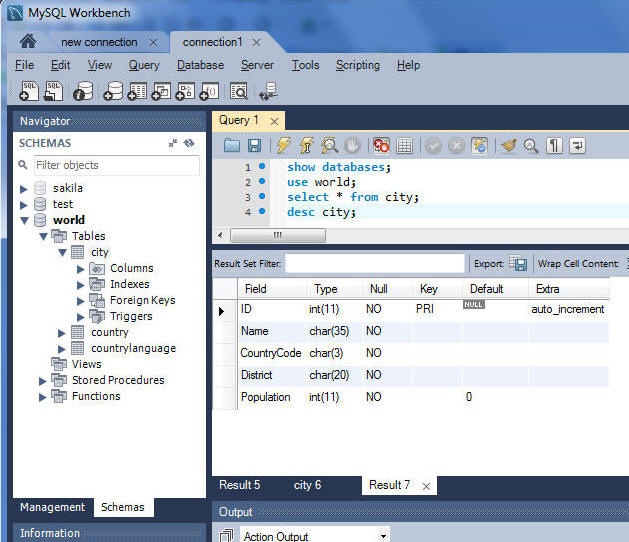Image resolution: width=629 pixels, height=542 pixels.
Task: Execute the statement under the cursor
Action: (307, 146)
